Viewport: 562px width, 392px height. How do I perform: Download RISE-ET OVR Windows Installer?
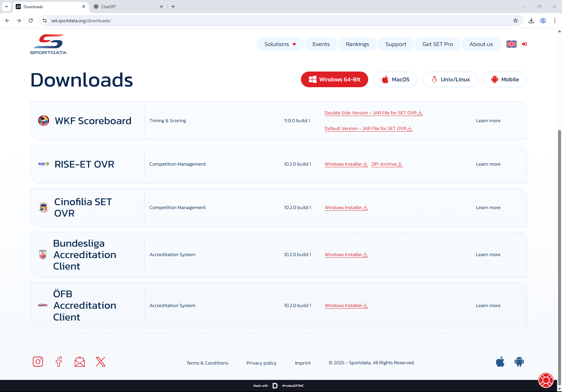point(346,164)
